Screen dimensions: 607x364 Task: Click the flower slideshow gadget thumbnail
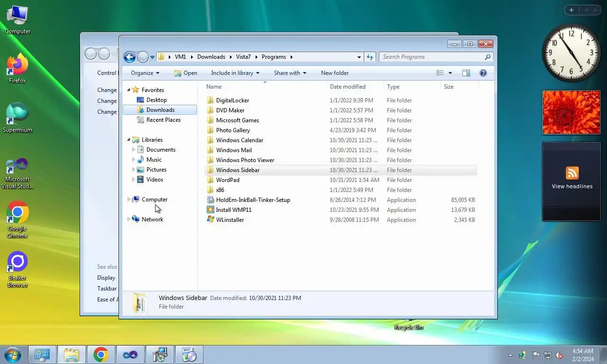(571, 112)
